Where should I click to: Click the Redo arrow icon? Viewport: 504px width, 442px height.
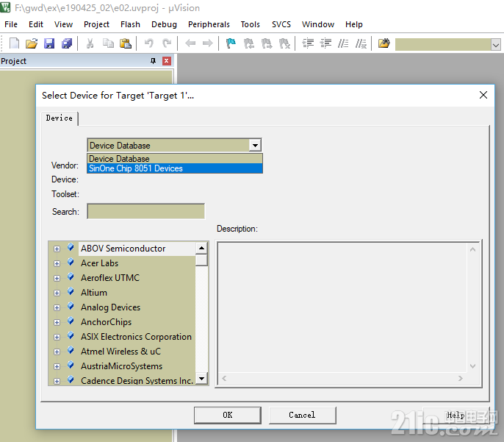(167, 43)
